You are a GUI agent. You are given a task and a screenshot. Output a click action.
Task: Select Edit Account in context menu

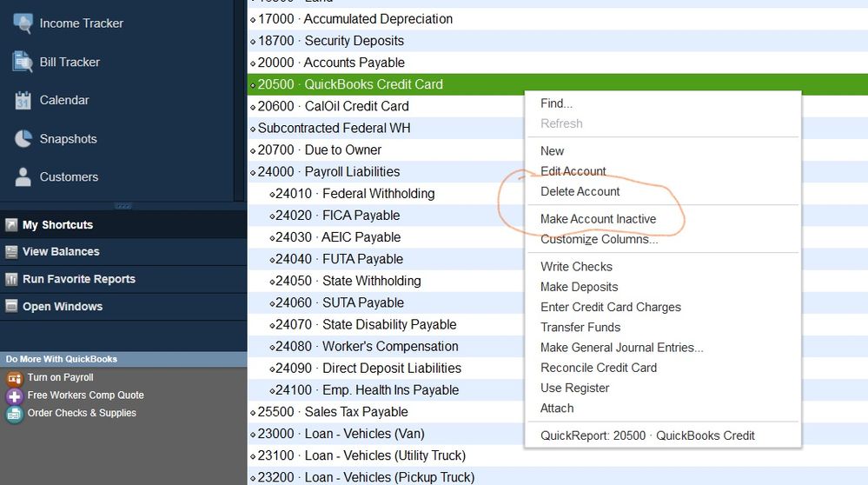(573, 171)
